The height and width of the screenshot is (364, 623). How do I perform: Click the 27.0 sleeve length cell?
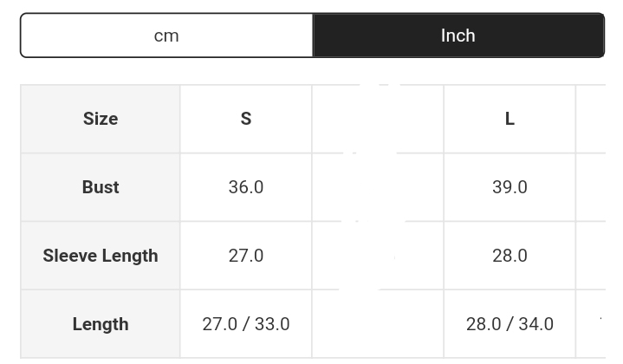[x=246, y=256]
